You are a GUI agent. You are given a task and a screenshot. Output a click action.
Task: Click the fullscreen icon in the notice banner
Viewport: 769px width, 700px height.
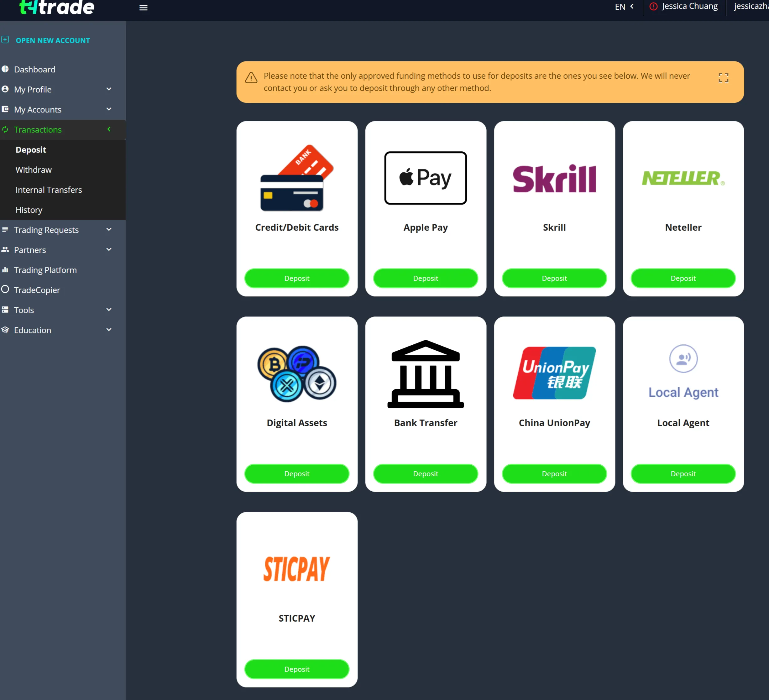(x=723, y=78)
